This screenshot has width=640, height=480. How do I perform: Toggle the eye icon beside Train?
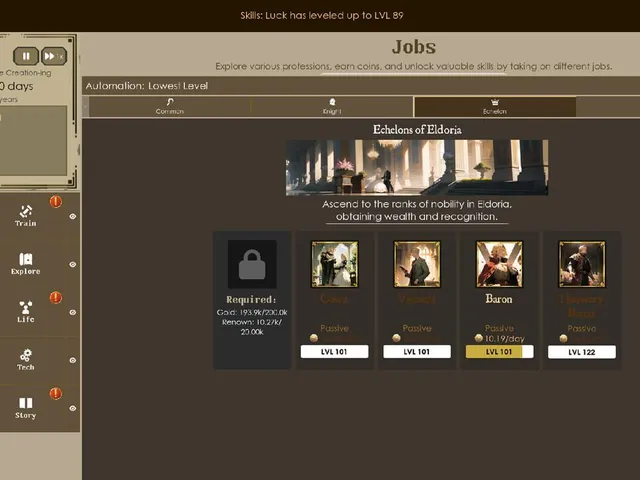(x=73, y=216)
